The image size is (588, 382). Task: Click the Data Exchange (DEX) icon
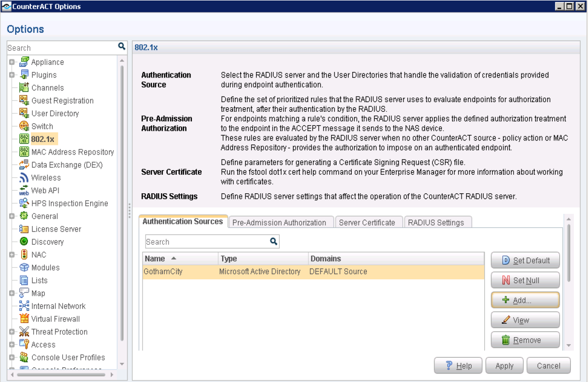click(x=24, y=165)
